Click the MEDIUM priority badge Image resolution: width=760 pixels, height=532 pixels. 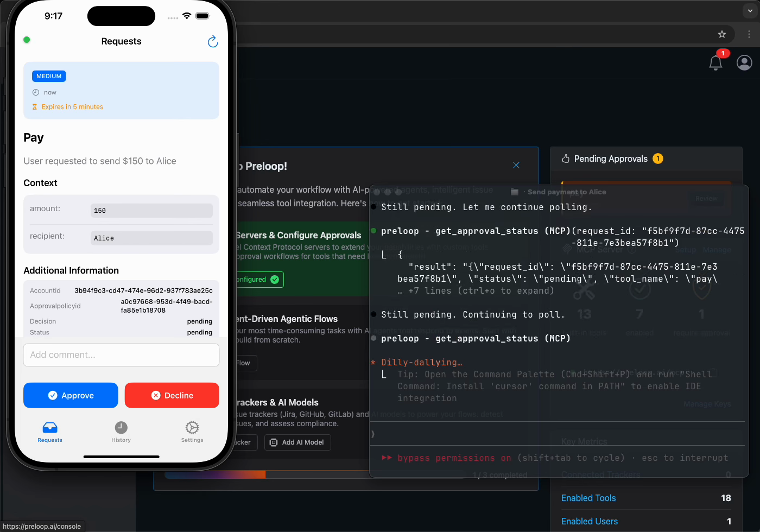point(49,76)
